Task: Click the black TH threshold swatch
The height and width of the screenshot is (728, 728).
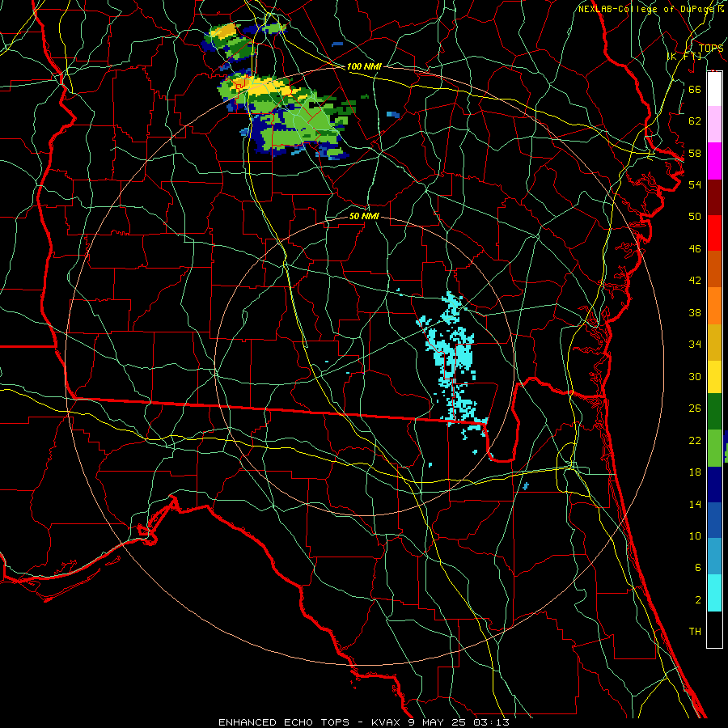Action: (714, 629)
